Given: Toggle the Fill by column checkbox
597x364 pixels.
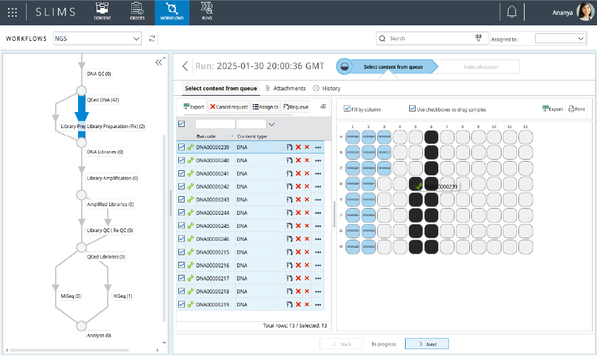Looking at the screenshot, I should point(347,109).
